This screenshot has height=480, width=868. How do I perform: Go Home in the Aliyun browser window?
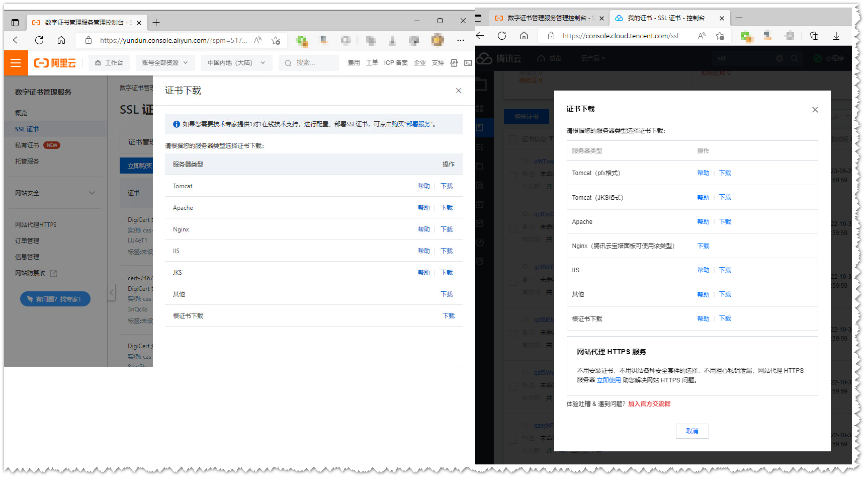61,40
